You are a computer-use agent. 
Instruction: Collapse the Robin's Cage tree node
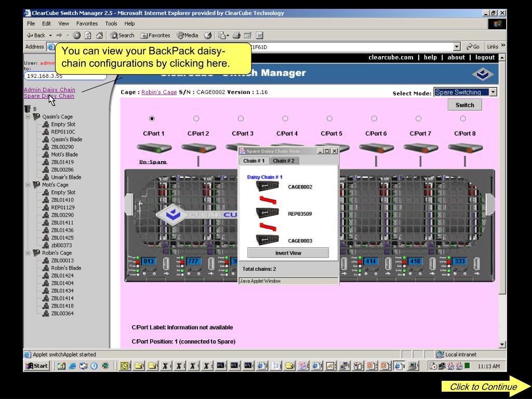(28, 253)
